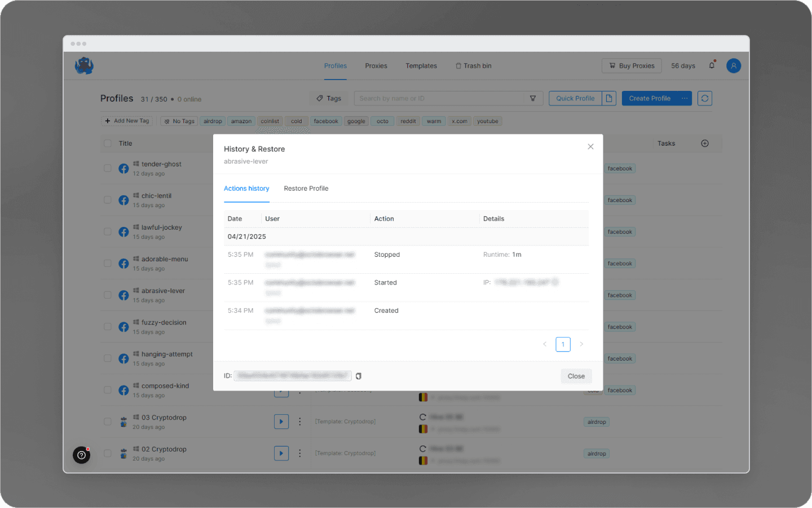The width and height of the screenshot is (812, 508).
Task: Open the notifications bell
Action: click(712, 65)
